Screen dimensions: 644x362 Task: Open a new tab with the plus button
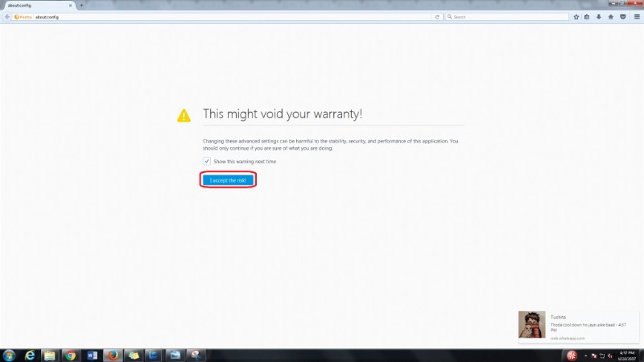[81, 6]
